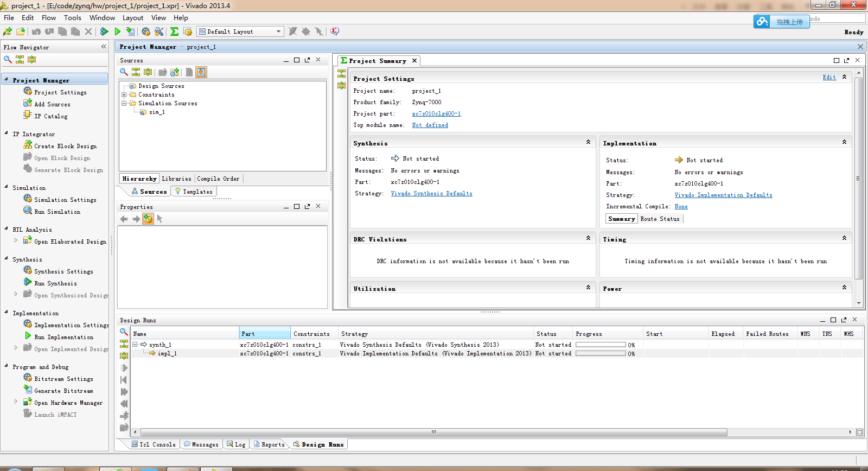Screen dimensions: 868x471
Task: Open the Default Layout dropdown
Action: point(279,31)
